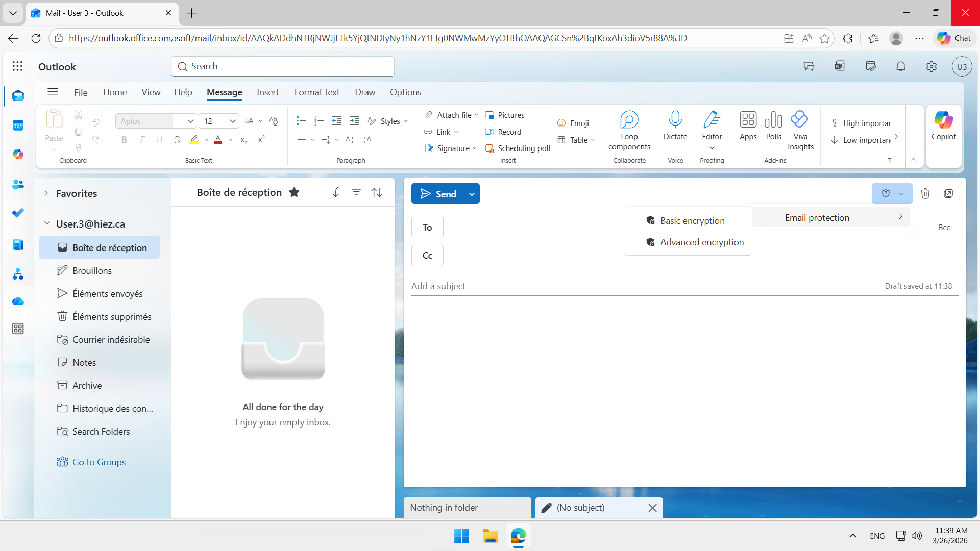The image size is (980, 551).
Task: Open the font size dropdown
Action: coord(232,121)
